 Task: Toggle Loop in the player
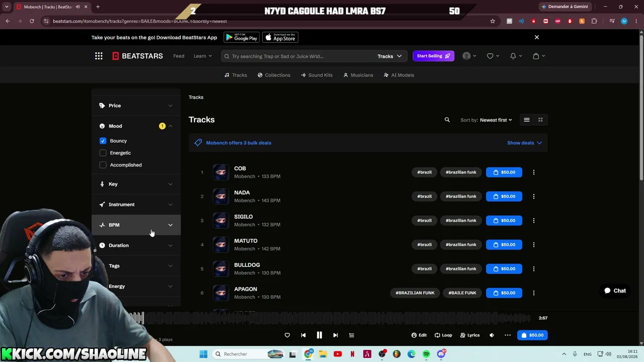[x=443, y=335]
